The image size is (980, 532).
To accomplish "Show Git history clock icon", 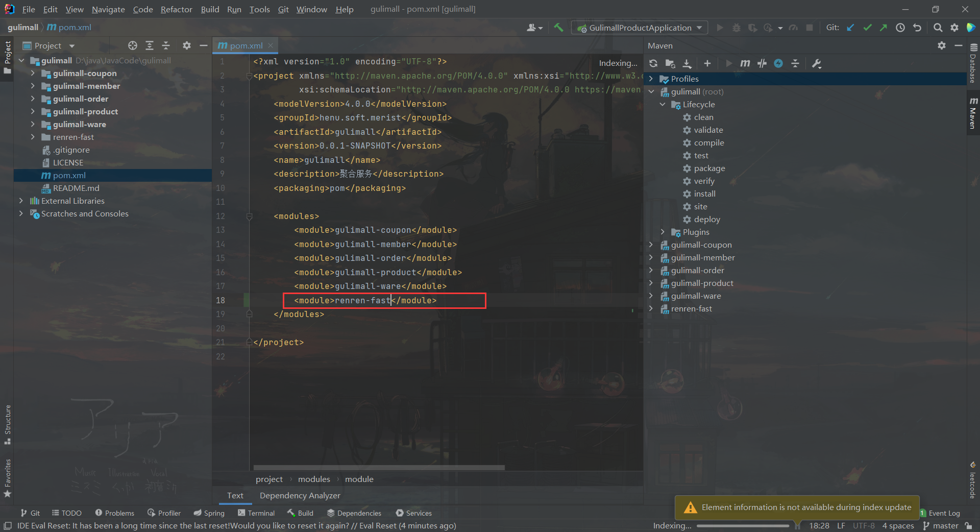I will tap(900, 28).
